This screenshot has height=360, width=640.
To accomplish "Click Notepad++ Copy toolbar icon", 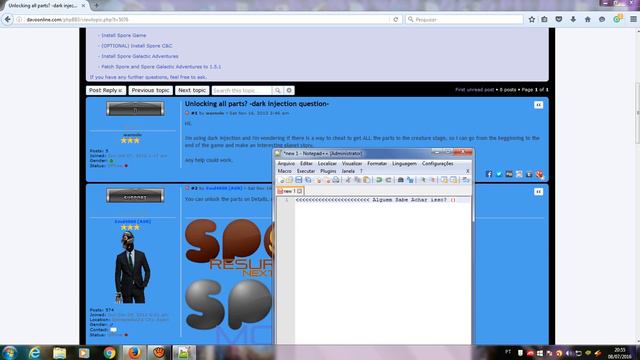I will [x=357, y=180].
